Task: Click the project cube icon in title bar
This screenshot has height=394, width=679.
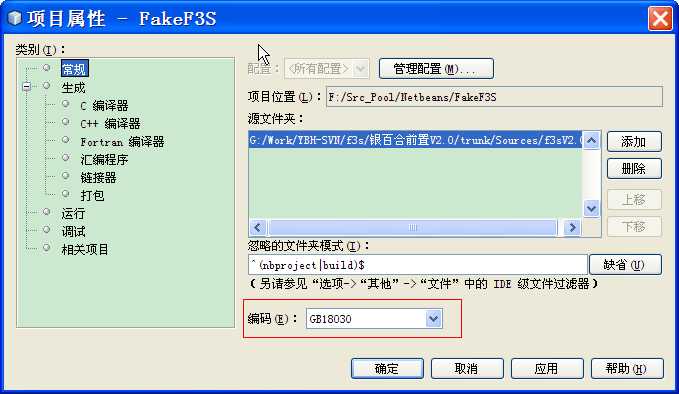Action: point(15,19)
